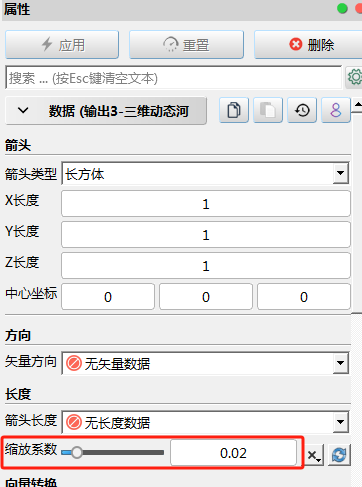362x487 pixels.
Task: Click the scroll-up arrow of properties panel
Action: pos(358,105)
